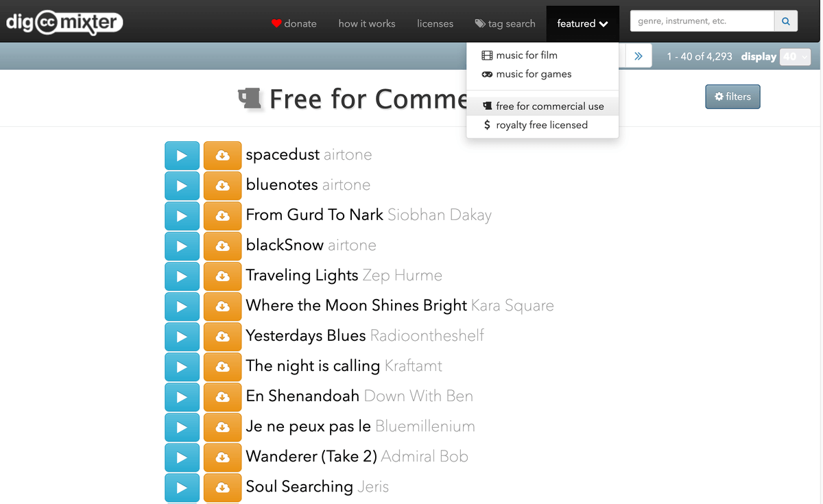The height and width of the screenshot is (504, 823).
Task: Open the donate page
Action: coord(294,23)
